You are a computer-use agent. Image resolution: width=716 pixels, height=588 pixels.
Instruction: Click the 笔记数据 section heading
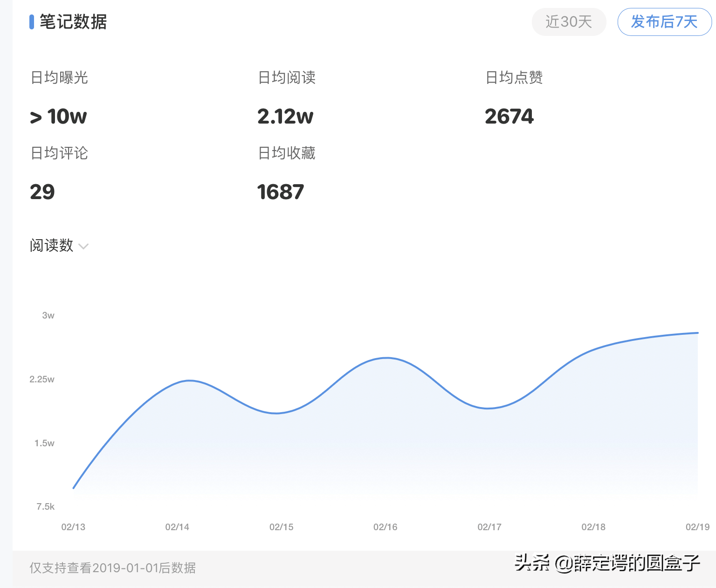point(73,22)
